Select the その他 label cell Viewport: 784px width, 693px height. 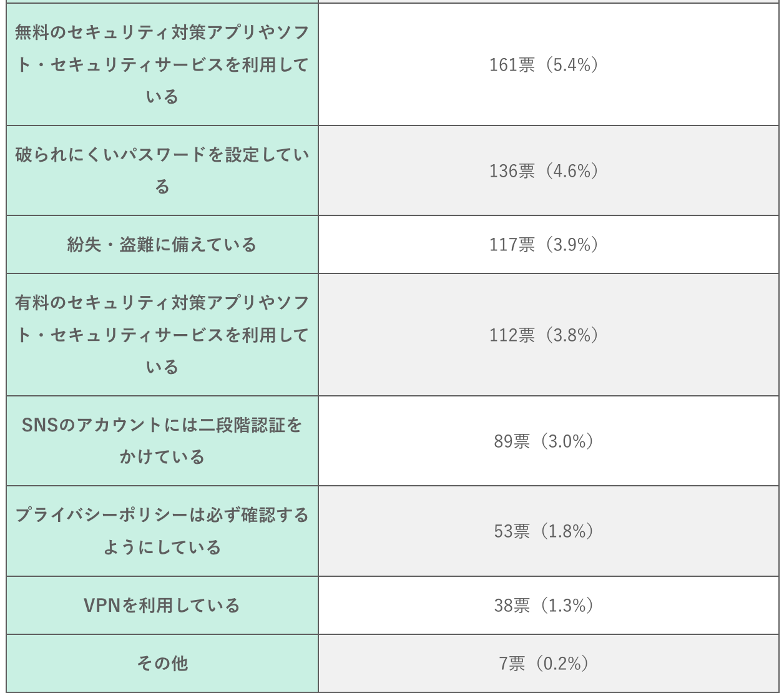pyautogui.click(x=162, y=663)
